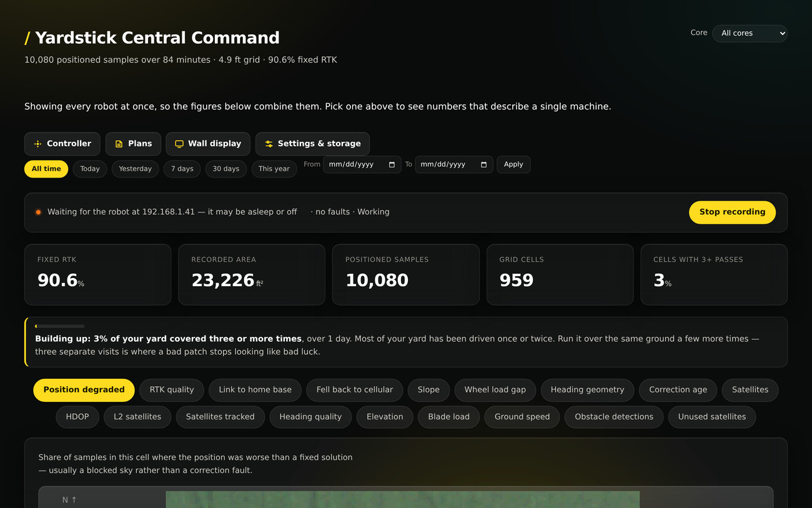Click the Yardstick Central Command title
812x508 pixels.
pyautogui.click(x=157, y=37)
